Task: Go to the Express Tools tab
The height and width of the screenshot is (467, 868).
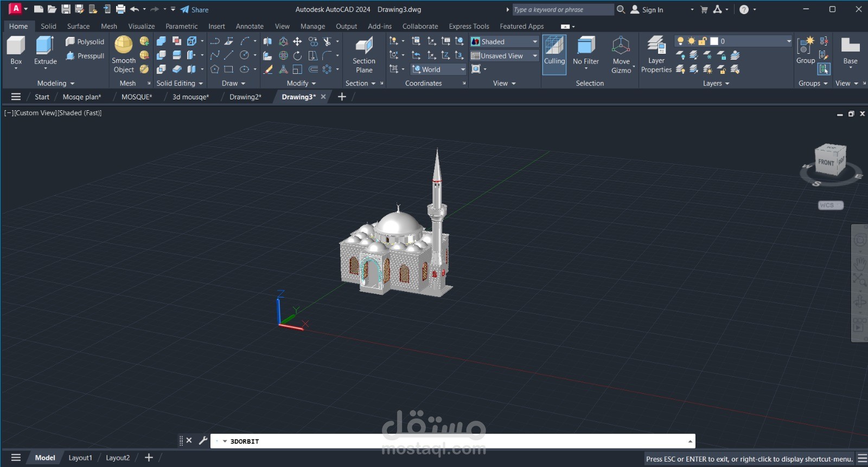Action: 469,26
